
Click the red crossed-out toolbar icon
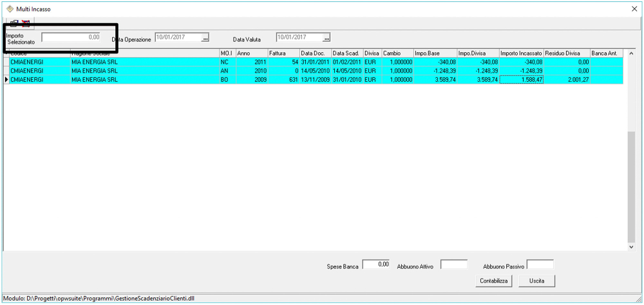pyautogui.click(x=26, y=23)
